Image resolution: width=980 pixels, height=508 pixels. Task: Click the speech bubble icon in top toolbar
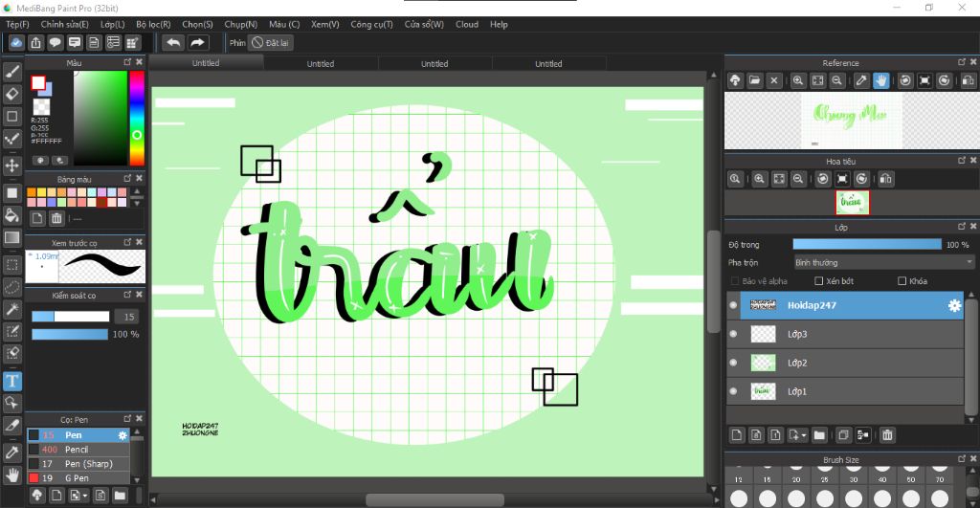pos(55,42)
